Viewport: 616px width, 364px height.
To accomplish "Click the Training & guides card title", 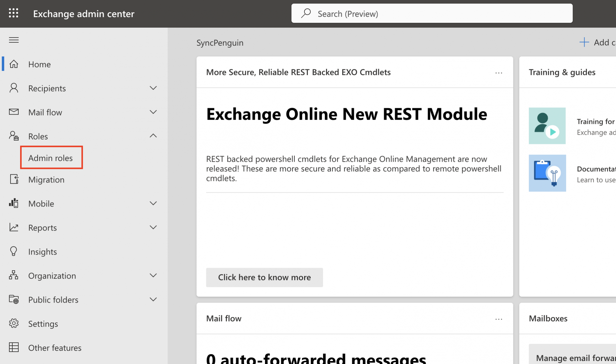I will click(x=562, y=72).
